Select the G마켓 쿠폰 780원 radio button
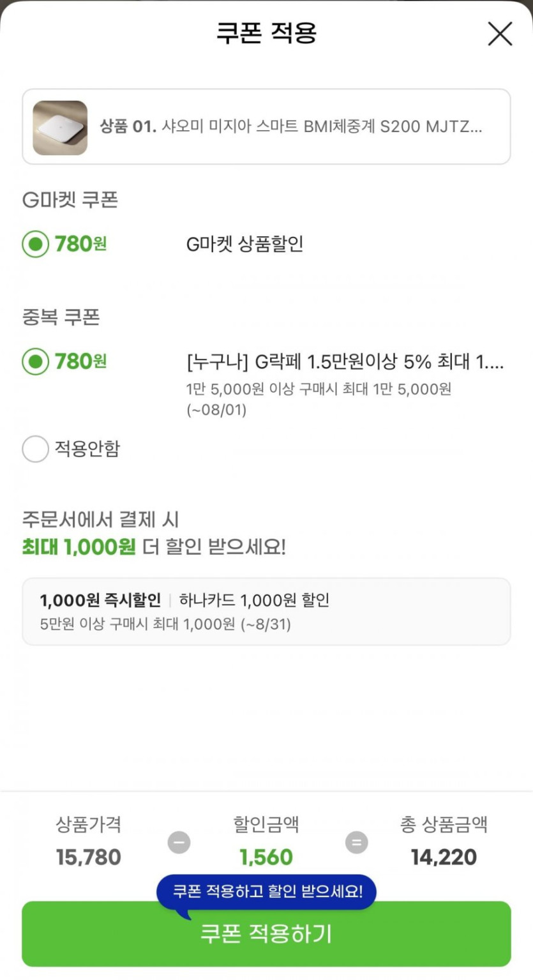533x980 pixels. [35, 244]
